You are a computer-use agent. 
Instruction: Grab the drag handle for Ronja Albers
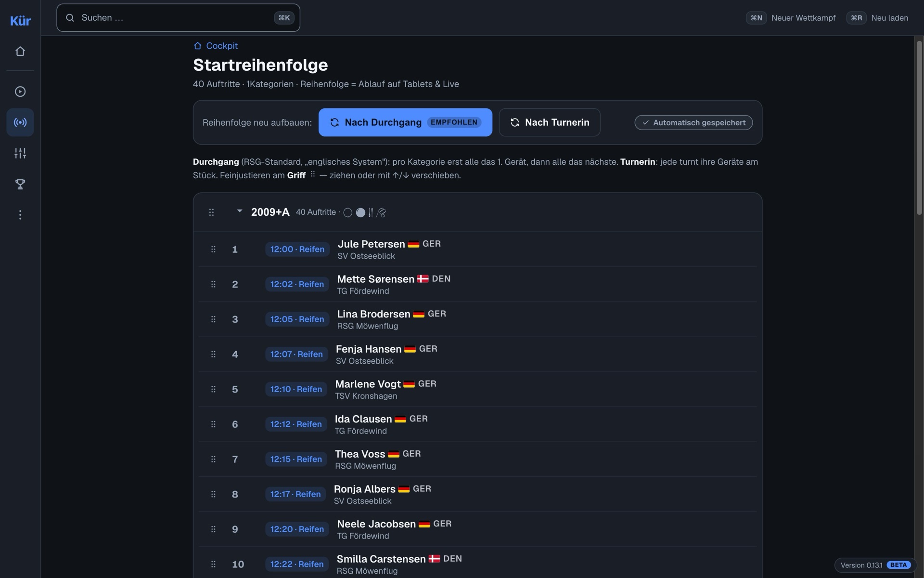point(213,494)
